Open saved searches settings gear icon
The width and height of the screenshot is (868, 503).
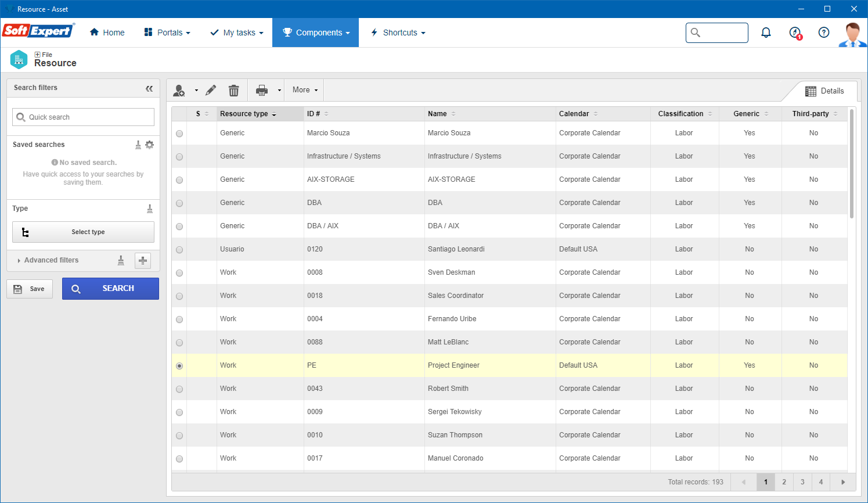(x=150, y=145)
